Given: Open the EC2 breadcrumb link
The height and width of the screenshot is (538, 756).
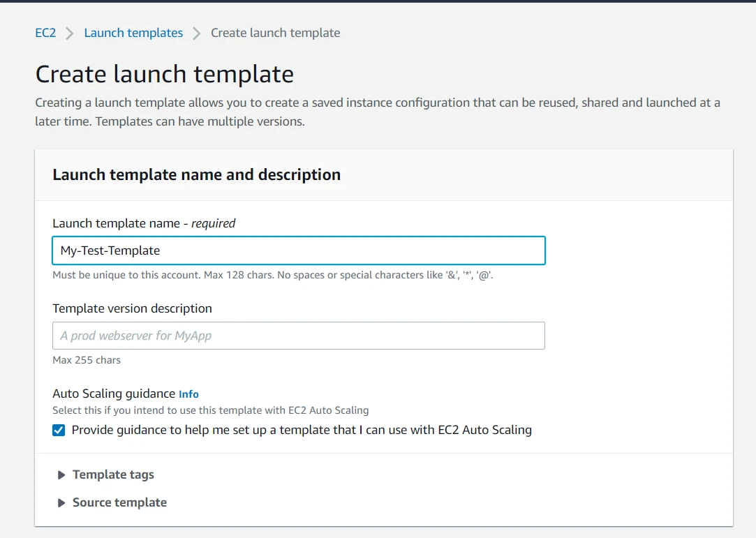Looking at the screenshot, I should tap(45, 32).
